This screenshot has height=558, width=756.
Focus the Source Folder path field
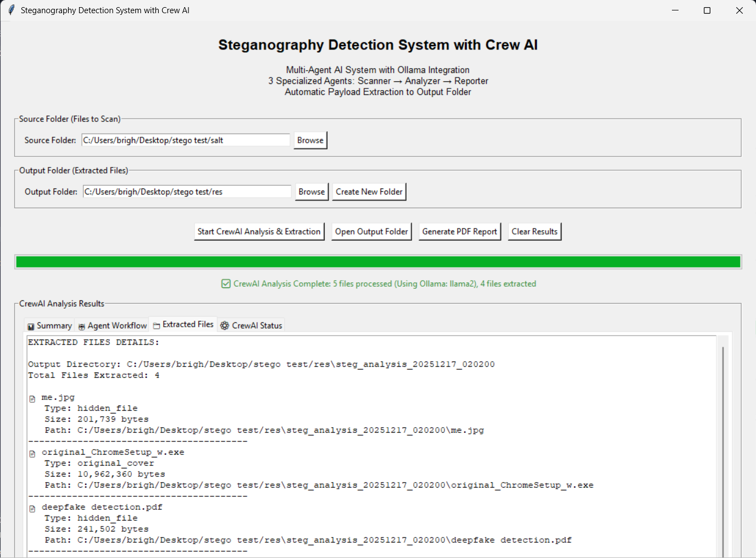[x=185, y=141]
